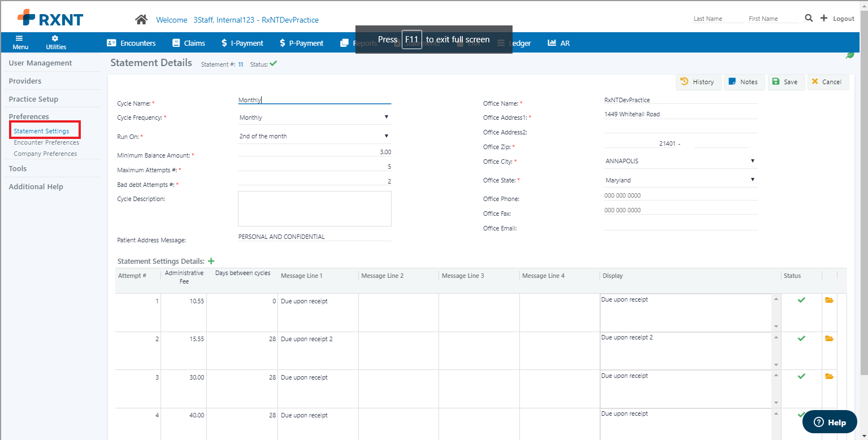The width and height of the screenshot is (868, 440).
Task: Open the folder icon for attempt 1
Action: point(829,300)
